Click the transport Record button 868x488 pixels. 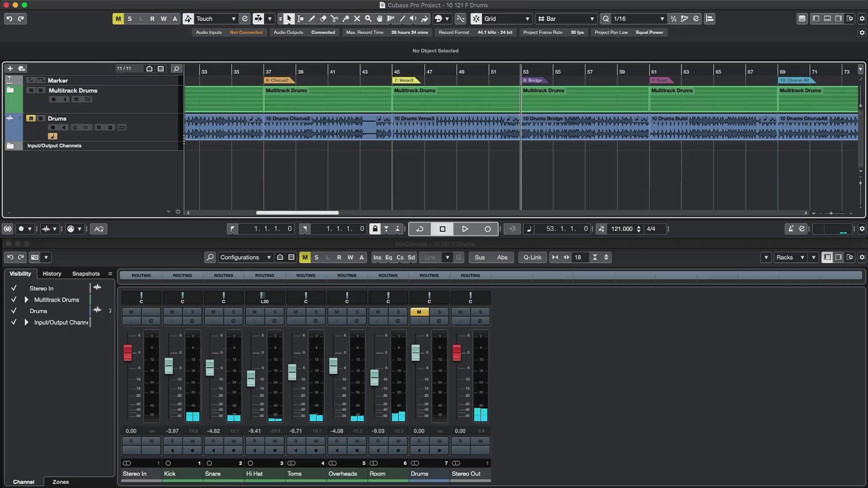487,229
